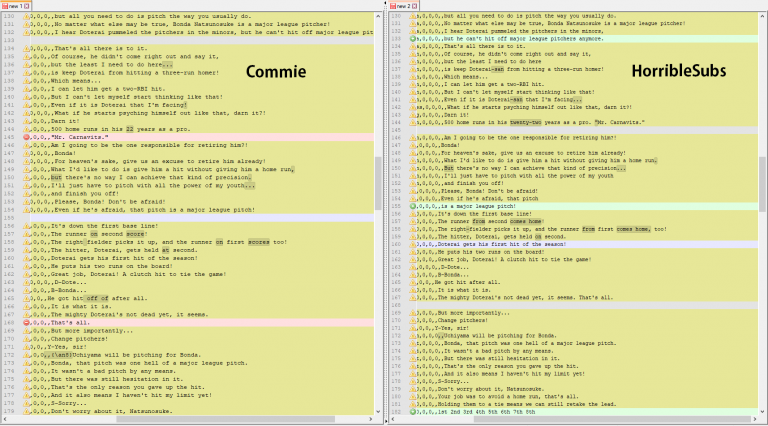Click the scroll-down arrow of the left pane
The image size is (768, 426).
tap(378, 411)
